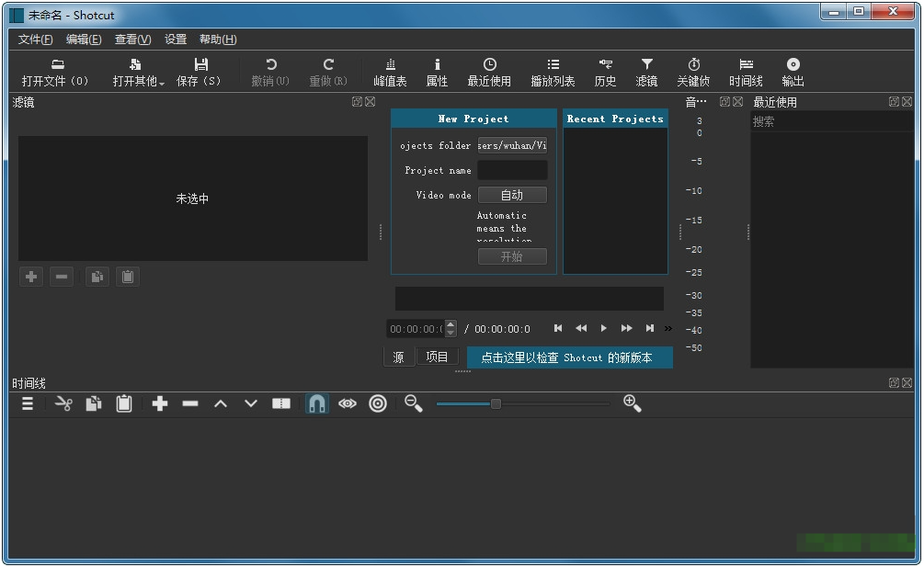Click the current timecode field

click(416, 329)
